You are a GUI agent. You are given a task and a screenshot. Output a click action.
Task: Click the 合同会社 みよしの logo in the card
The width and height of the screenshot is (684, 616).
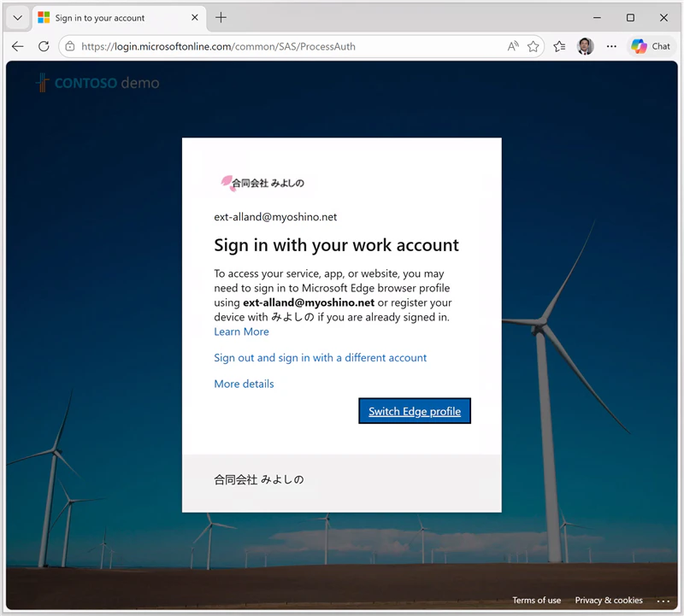click(x=262, y=183)
